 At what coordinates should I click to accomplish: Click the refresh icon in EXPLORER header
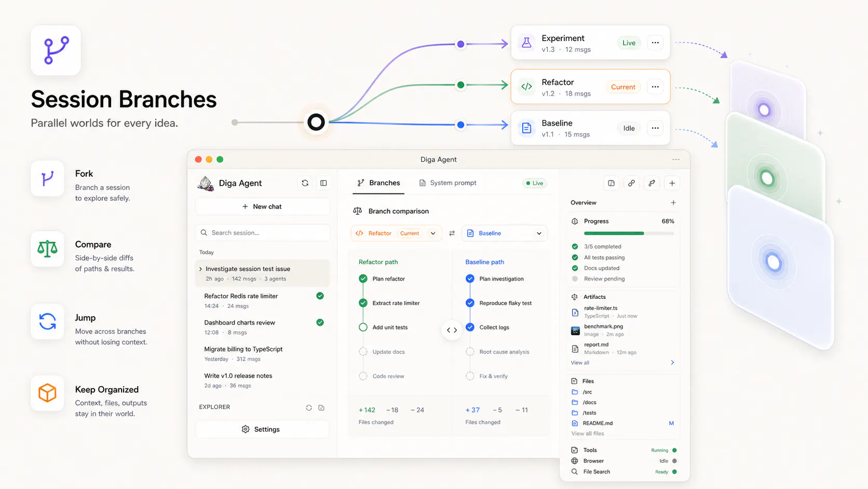tap(309, 407)
